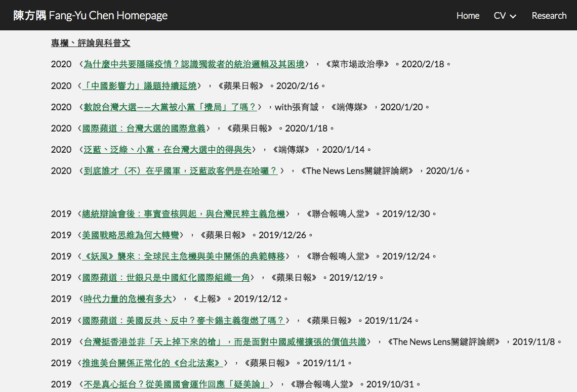Open article 《妖風》襲來：全球民主危機與美中關係的典範轉移

(183, 256)
